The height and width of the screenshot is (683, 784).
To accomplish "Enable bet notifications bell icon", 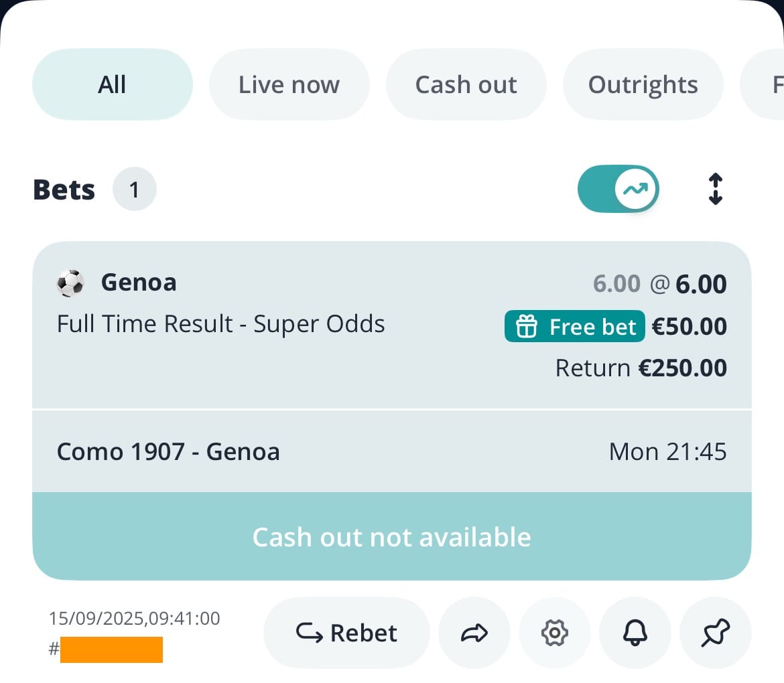I will (x=635, y=633).
